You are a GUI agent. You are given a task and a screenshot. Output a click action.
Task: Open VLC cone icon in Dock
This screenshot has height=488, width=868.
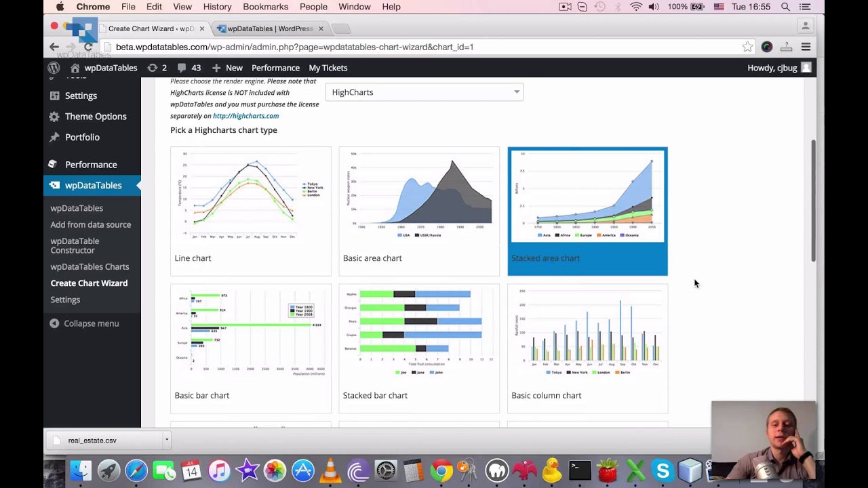click(x=330, y=470)
